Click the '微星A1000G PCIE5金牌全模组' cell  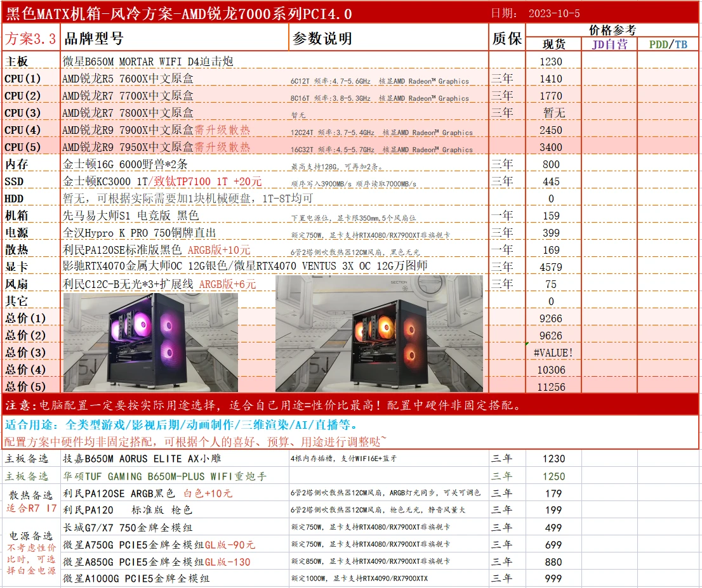[136, 578]
